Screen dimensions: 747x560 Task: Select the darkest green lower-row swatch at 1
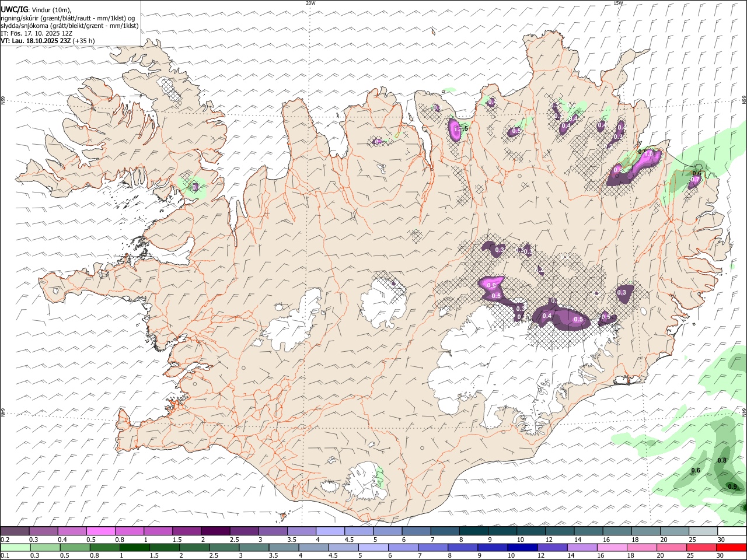pos(134,547)
